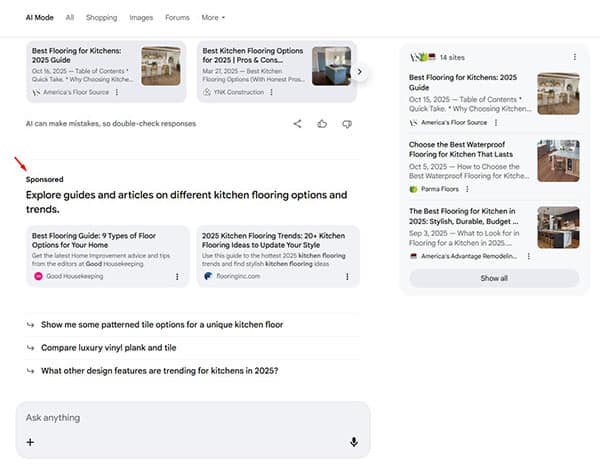
Task: Expand the More search filter dropdown
Action: point(213,18)
